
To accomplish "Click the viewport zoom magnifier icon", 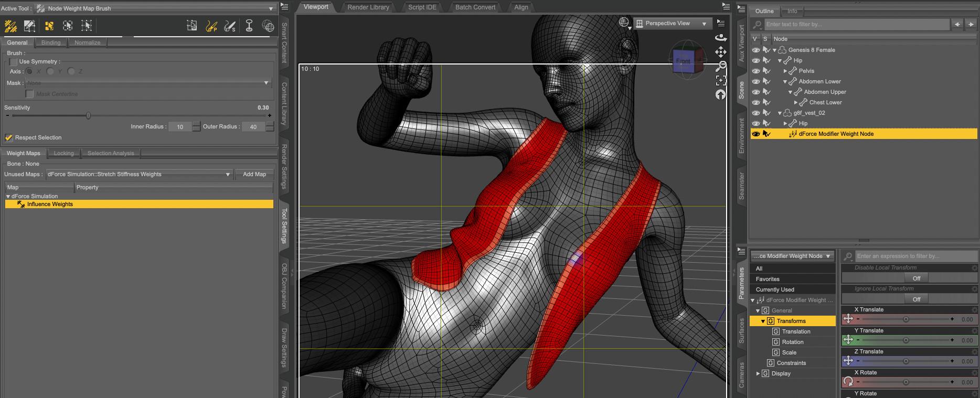I will [x=721, y=66].
